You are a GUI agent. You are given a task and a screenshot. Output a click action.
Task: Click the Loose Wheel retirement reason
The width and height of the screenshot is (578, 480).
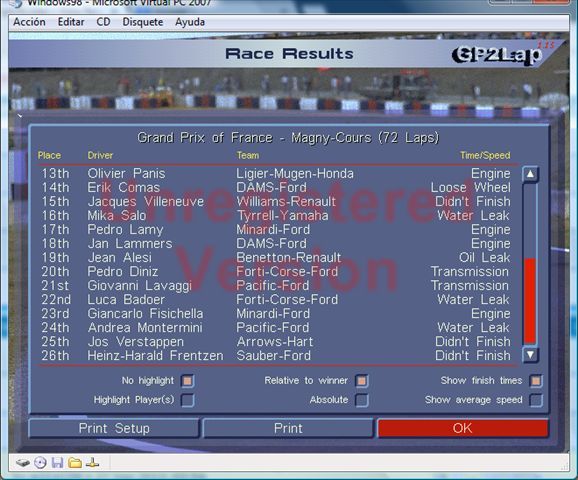(x=471, y=187)
